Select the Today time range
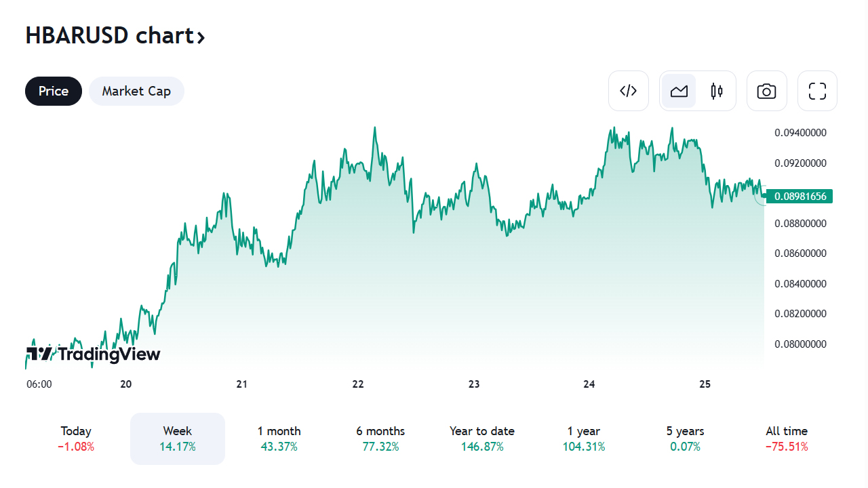Viewport: 868px width, 488px height. click(76, 439)
